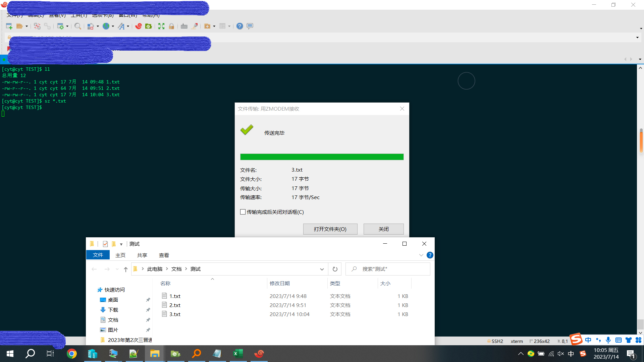Click the 搜索"测试" search field
644x362 pixels.
pyautogui.click(x=388, y=269)
